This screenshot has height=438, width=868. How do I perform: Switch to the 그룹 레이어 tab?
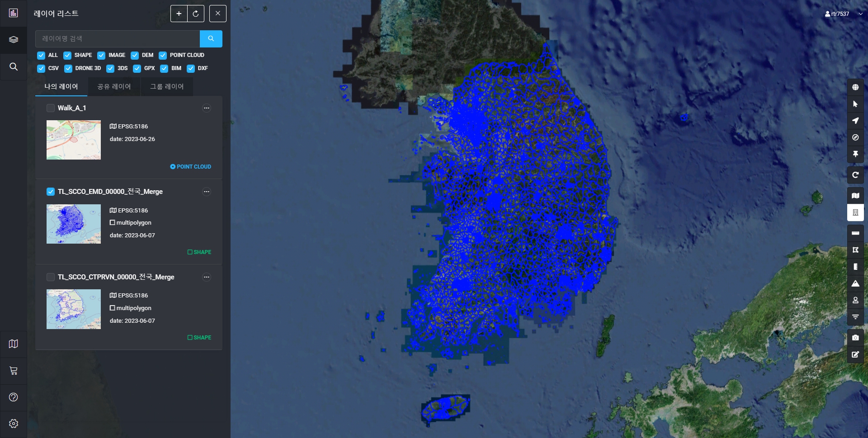click(x=167, y=86)
